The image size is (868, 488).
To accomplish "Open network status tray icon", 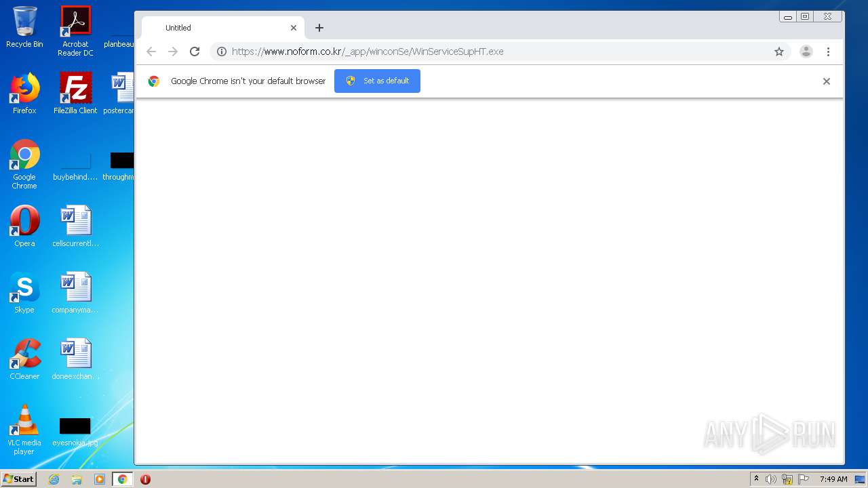I will coord(787,479).
